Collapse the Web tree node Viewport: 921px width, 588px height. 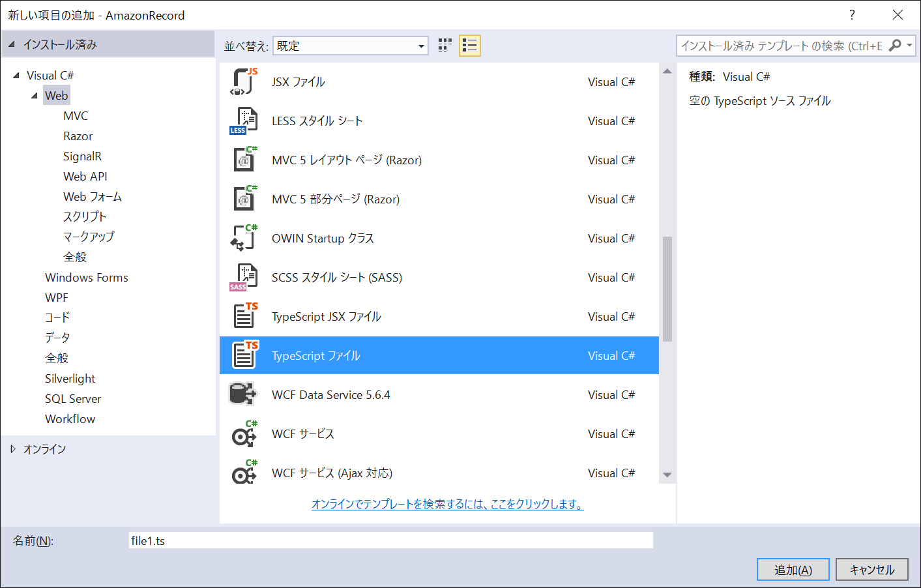[35, 96]
